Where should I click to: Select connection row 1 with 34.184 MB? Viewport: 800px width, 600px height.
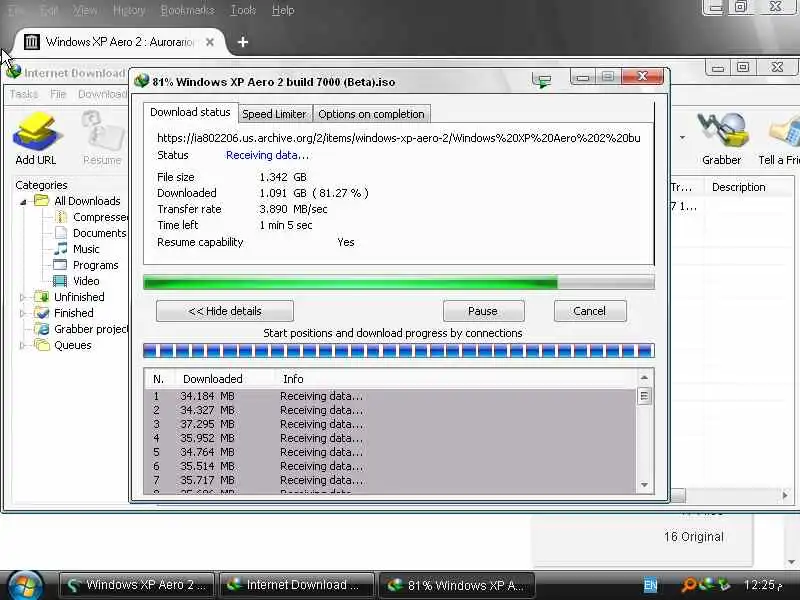(x=390, y=396)
